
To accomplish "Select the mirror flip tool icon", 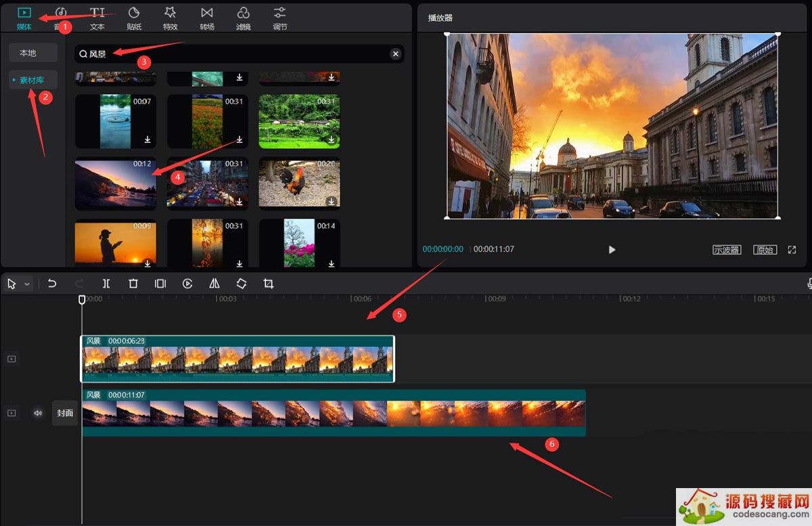I will [215, 284].
